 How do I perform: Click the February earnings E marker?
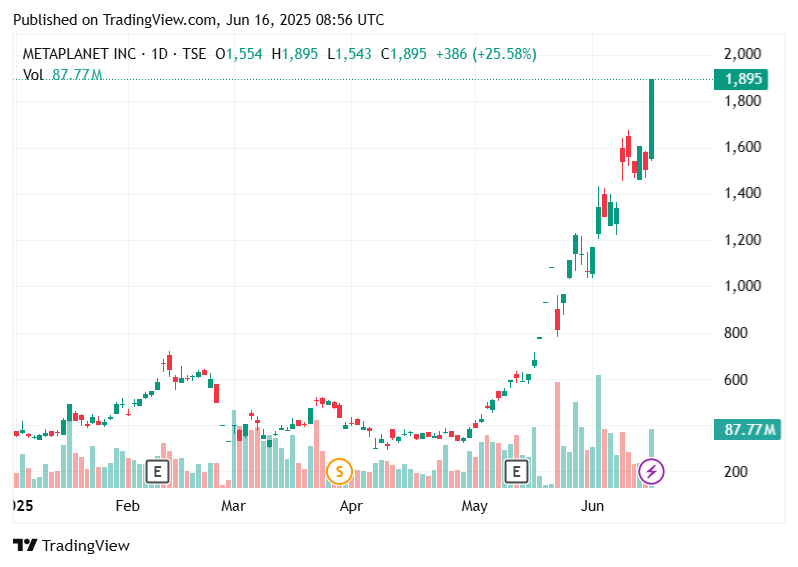(x=157, y=471)
